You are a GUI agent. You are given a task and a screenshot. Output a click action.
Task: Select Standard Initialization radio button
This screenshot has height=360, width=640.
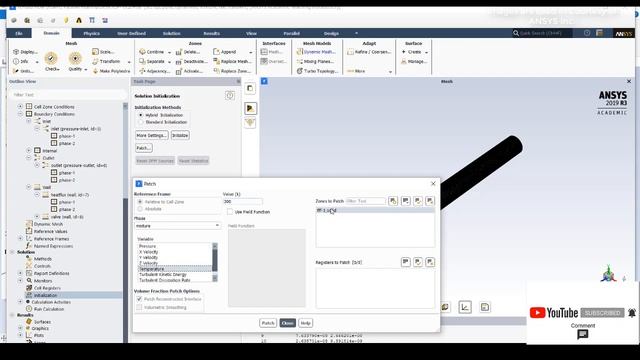pyautogui.click(x=141, y=122)
